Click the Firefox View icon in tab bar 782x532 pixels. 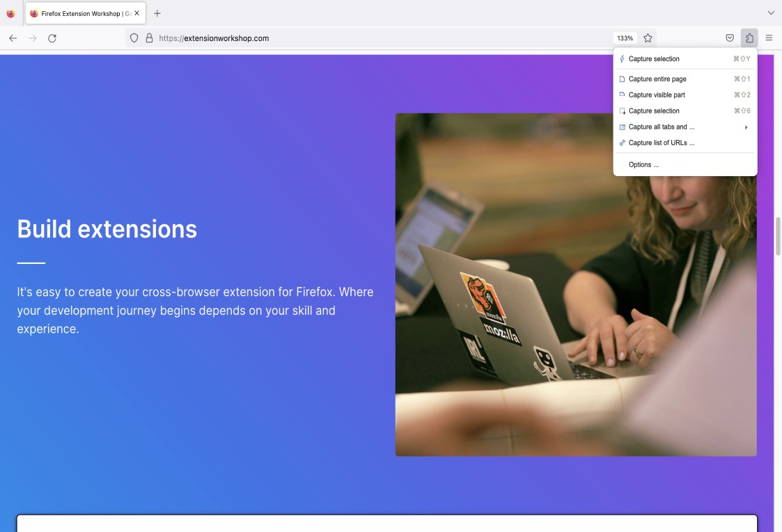tap(10, 13)
